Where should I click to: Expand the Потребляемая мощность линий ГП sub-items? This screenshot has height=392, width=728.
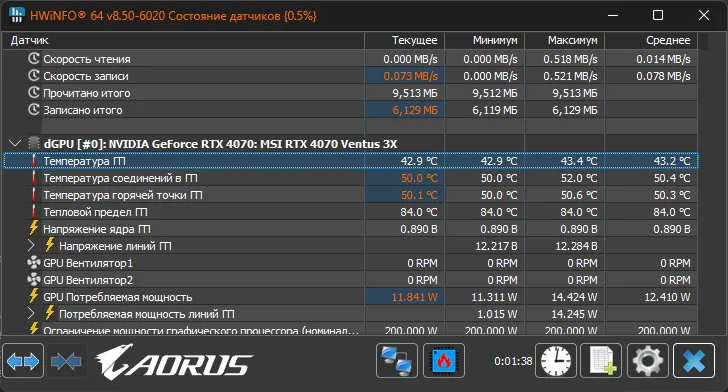31,314
